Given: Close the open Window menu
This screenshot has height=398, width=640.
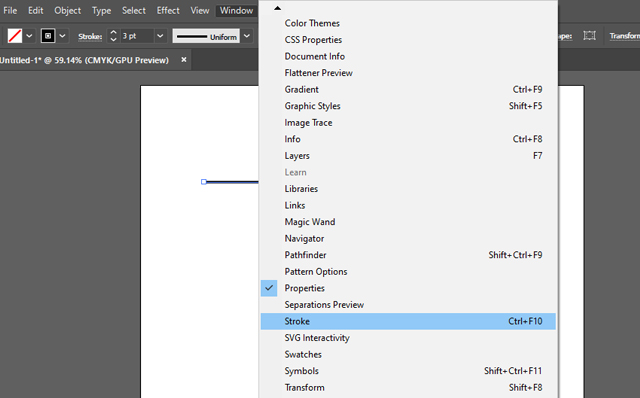Looking at the screenshot, I should [236, 11].
